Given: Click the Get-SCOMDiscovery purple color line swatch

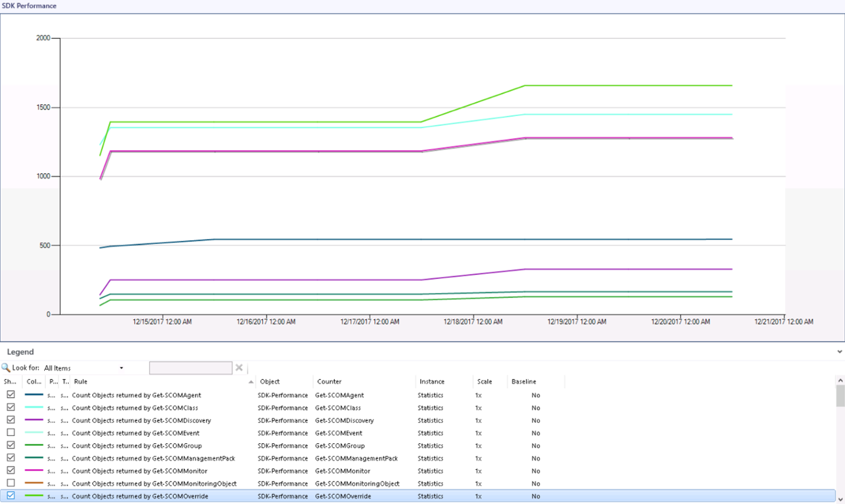Looking at the screenshot, I should pyautogui.click(x=34, y=420).
